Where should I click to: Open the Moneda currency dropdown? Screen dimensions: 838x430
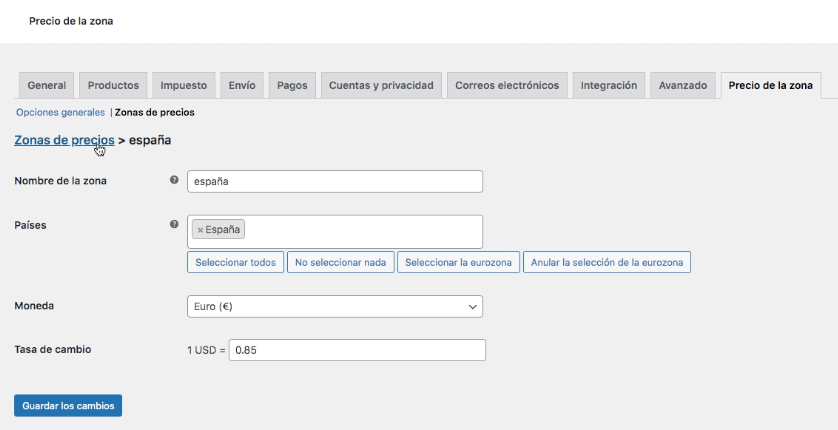(334, 307)
